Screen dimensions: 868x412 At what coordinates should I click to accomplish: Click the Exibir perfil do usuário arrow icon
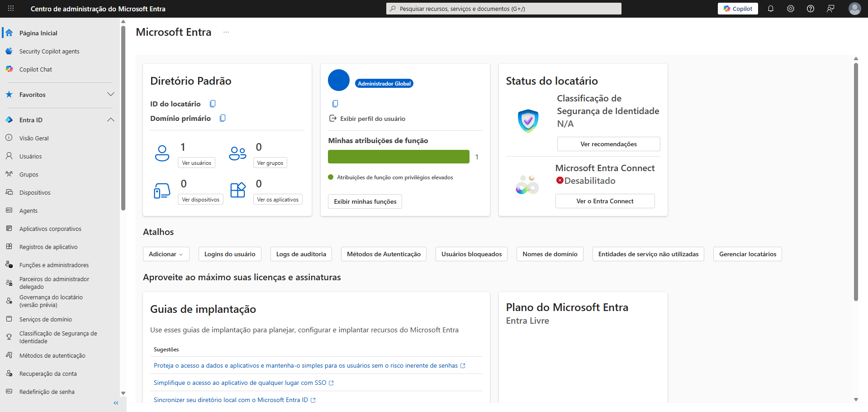click(333, 118)
